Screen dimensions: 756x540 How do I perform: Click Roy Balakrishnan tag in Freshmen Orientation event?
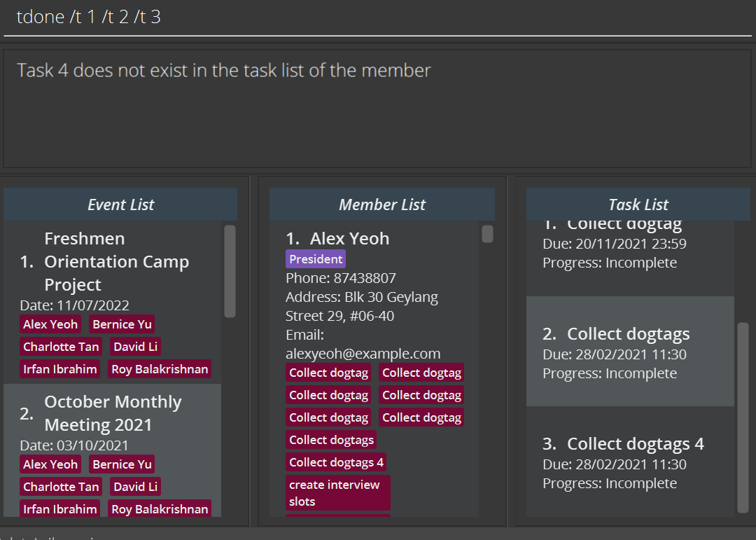coord(160,369)
